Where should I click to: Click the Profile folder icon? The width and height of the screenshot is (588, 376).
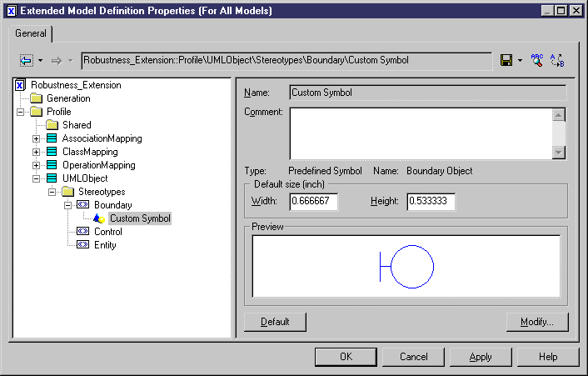[36, 112]
